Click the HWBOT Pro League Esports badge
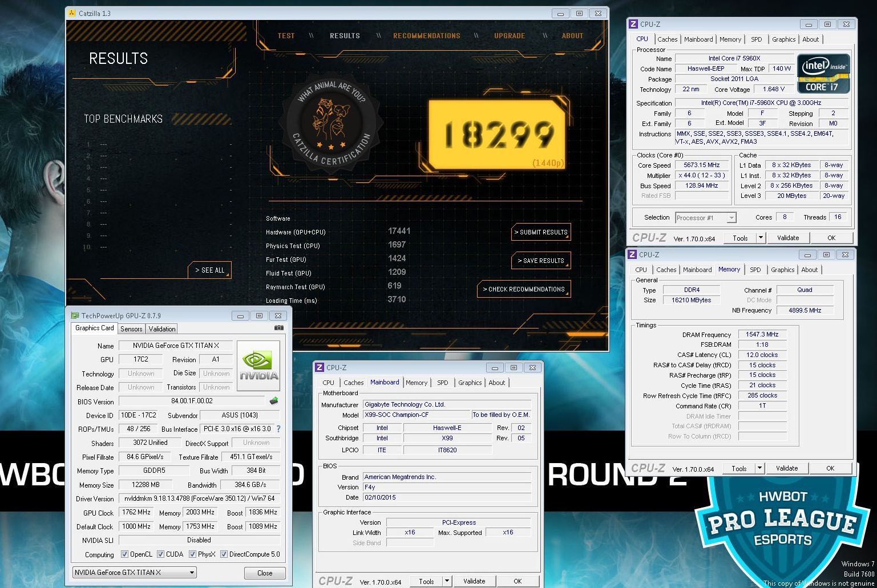The image size is (877, 588). [782, 532]
